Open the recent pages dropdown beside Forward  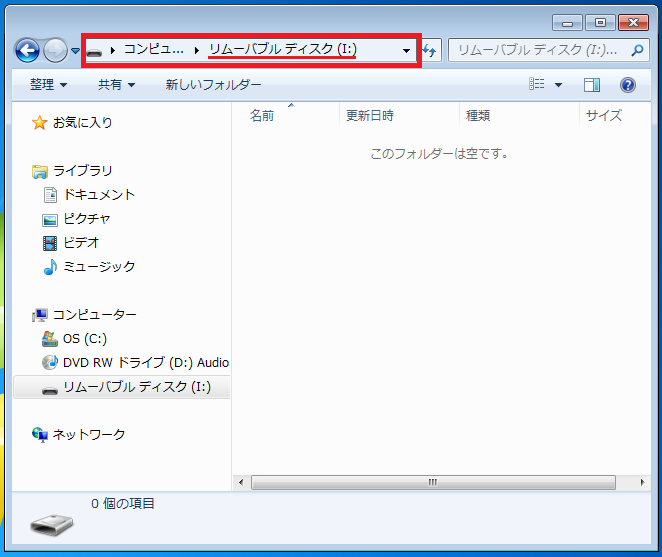pyautogui.click(x=75, y=51)
